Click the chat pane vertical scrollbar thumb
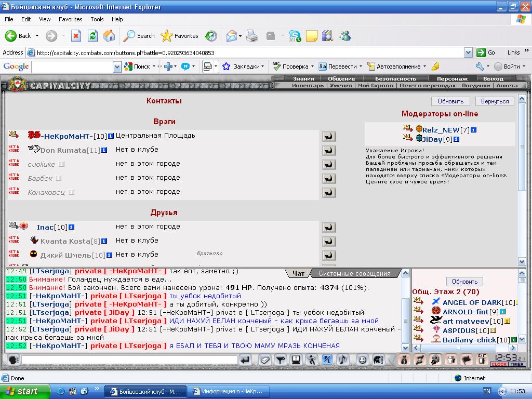Viewport: 532px width, 399px height. tap(405, 321)
